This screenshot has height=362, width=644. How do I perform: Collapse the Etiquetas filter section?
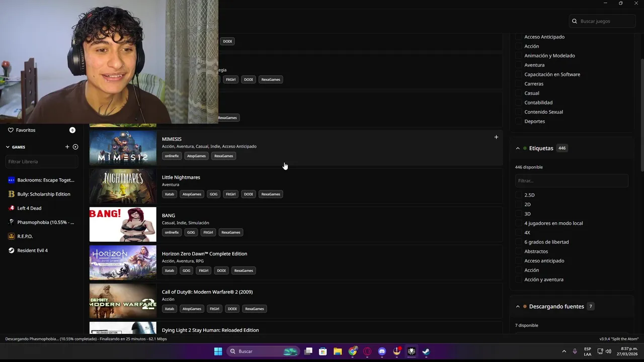click(x=518, y=148)
